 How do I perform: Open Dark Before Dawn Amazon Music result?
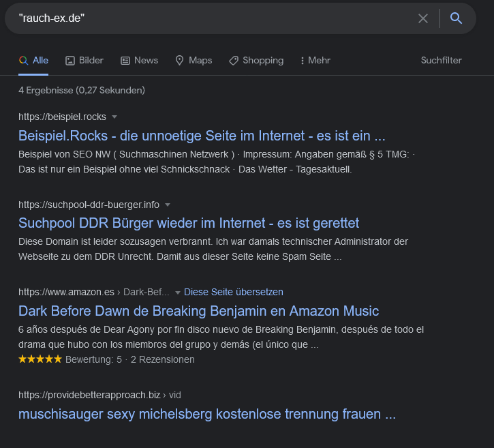click(x=198, y=311)
